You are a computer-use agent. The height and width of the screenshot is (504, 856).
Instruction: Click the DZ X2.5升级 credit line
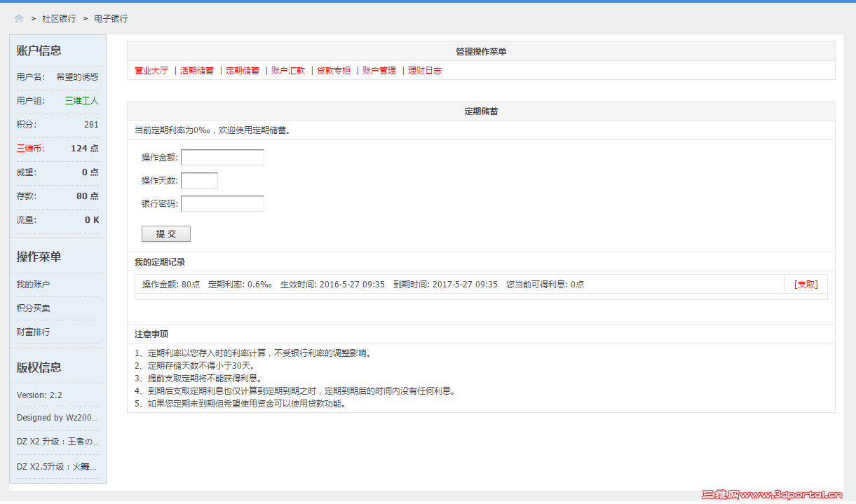pyautogui.click(x=57, y=465)
